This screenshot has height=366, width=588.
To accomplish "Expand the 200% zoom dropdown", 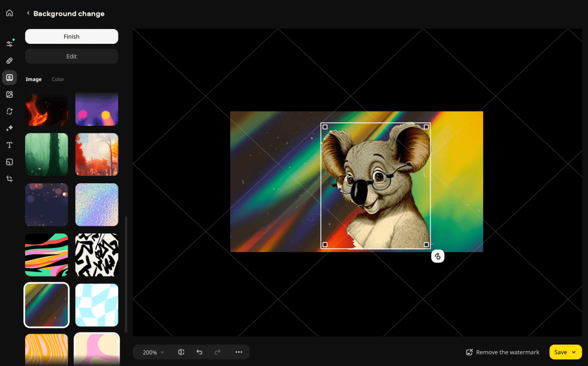I will point(153,352).
